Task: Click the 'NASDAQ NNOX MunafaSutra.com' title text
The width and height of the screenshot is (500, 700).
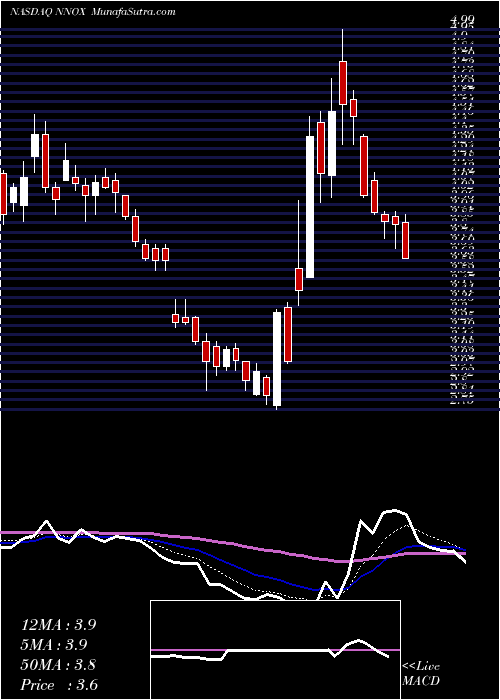Action: point(93,12)
